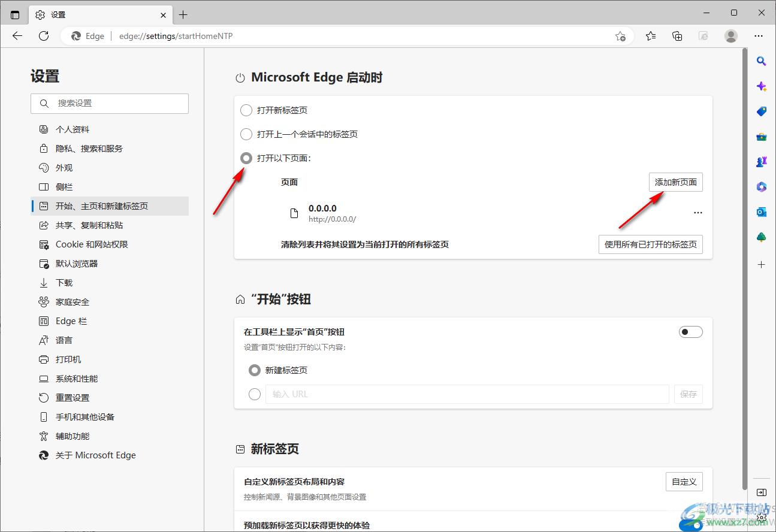Select 'Open tabs from previous session' radio
776x532 pixels.
[246, 134]
